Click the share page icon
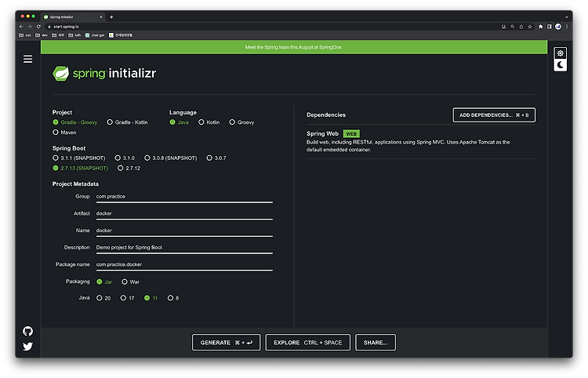The height and width of the screenshot is (378, 588). pyautogui.click(x=521, y=27)
